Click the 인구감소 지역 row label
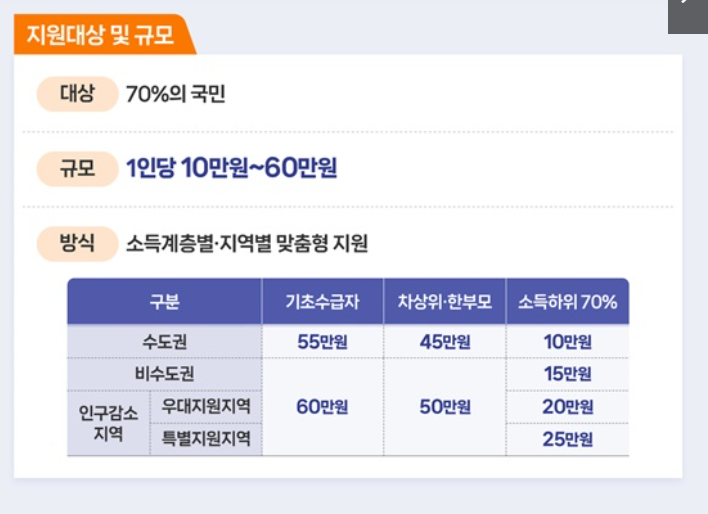The height and width of the screenshot is (514, 708). tap(108, 423)
